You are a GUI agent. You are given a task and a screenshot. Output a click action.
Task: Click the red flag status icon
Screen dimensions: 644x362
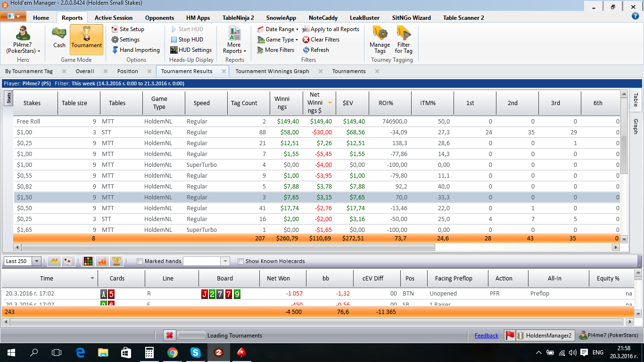click(x=510, y=336)
